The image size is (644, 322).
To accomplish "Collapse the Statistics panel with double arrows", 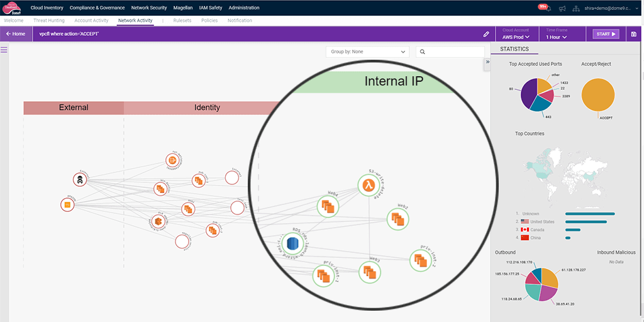I will pyautogui.click(x=487, y=62).
